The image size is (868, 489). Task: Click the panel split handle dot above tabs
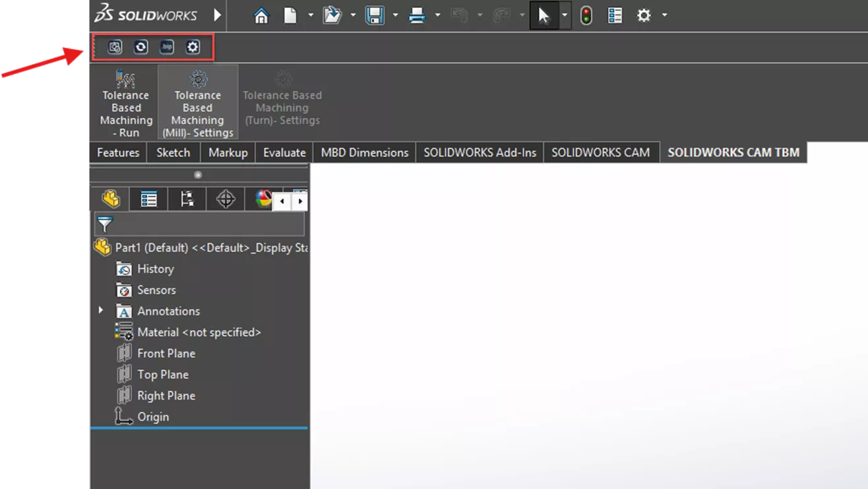pos(198,175)
